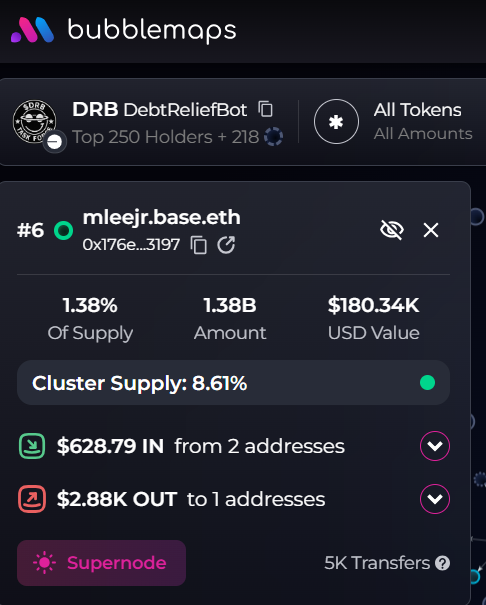Click the green ring beside #6
The height and width of the screenshot is (605, 486).
pos(64,230)
